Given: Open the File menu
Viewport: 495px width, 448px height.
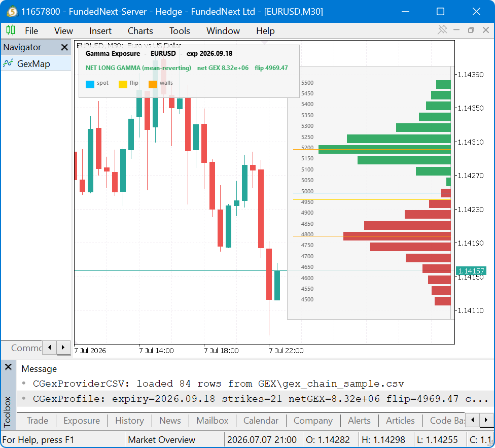Looking at the screenshot, I should click(31, 31).
